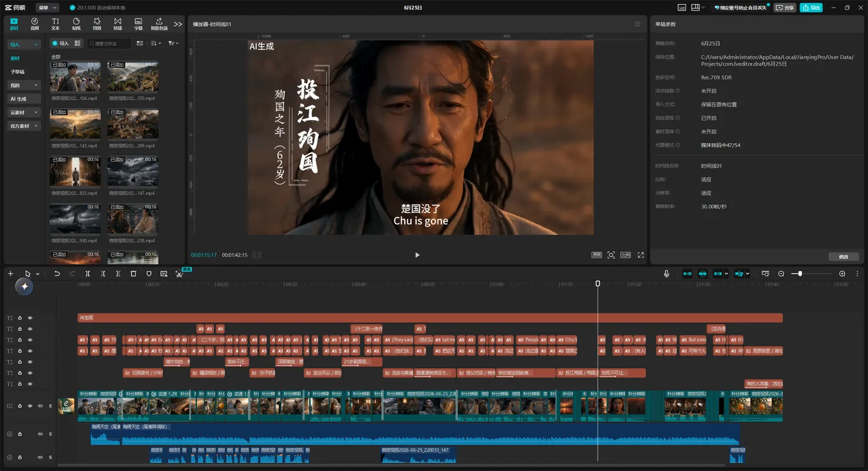Expand the 官方素材 sidebar section
The width and height of the screenshot is (868, 471).
tap(24, 126)
